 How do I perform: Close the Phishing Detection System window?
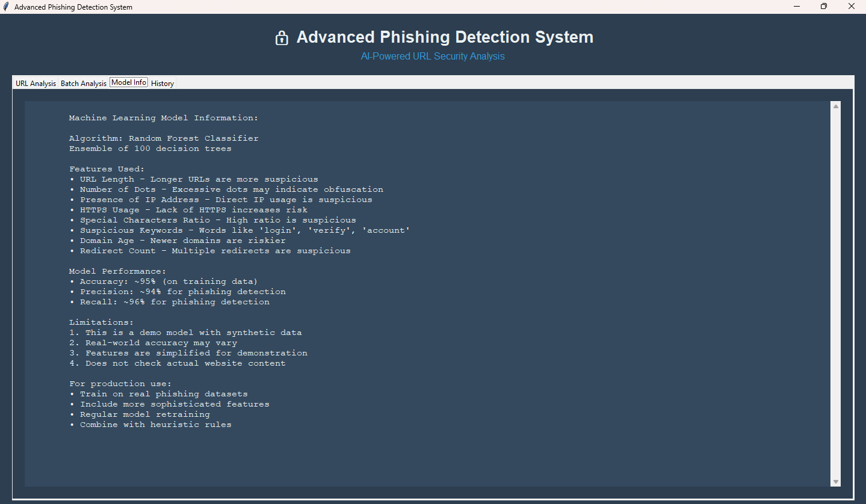pos(851,7)
